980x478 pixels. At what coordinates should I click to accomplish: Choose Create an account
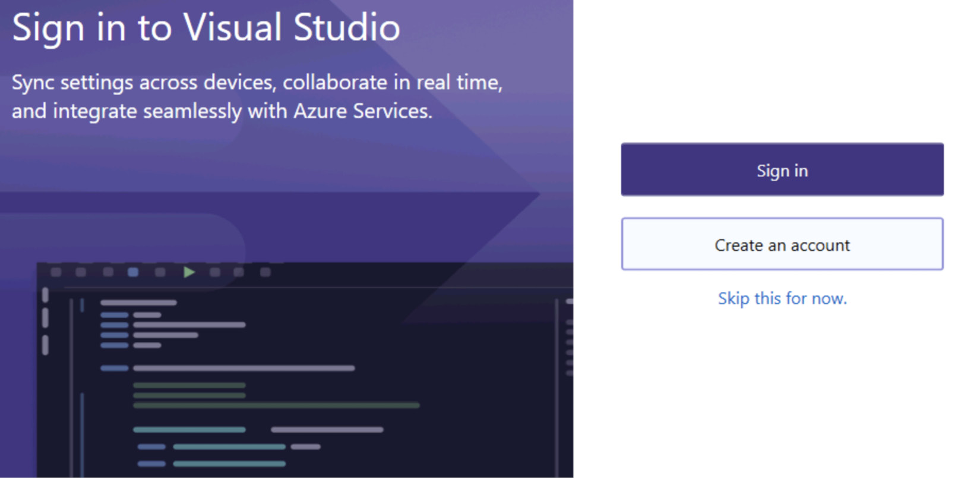(x=782, y=244)
